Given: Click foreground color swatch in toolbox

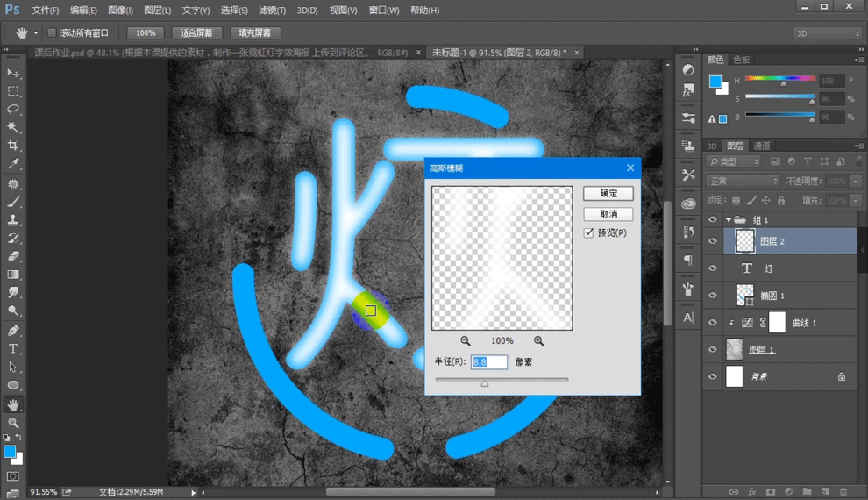Looking at the screenshot, I should [x=10, y=452].
